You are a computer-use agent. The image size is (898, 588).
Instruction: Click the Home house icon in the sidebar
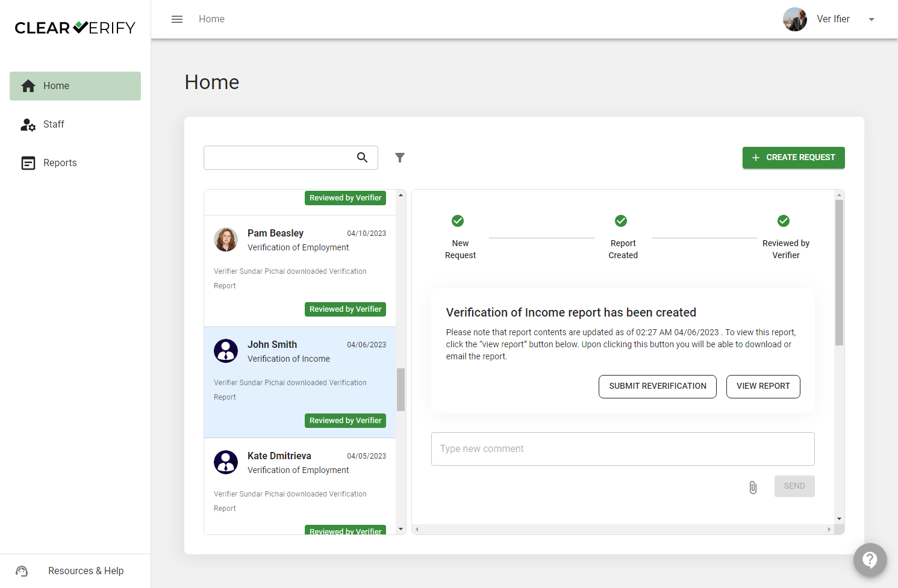pyautogui.click(x=28, y=86)
